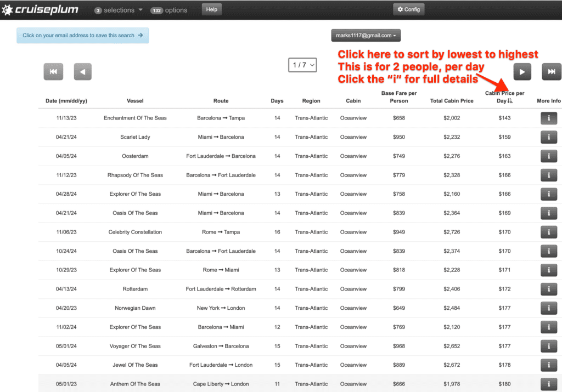562x392 pixels.
Task: Click the next-page arrow icon
Action: [x=522, y=71]
